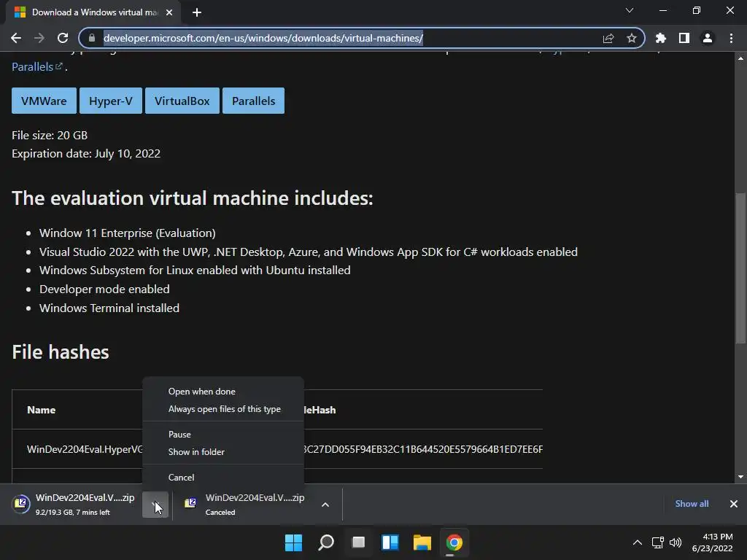Image resolution: width=747 pixels, height=560 pixels.
Task: Open Windows taskbar search
Action: (x=326, y=542)
